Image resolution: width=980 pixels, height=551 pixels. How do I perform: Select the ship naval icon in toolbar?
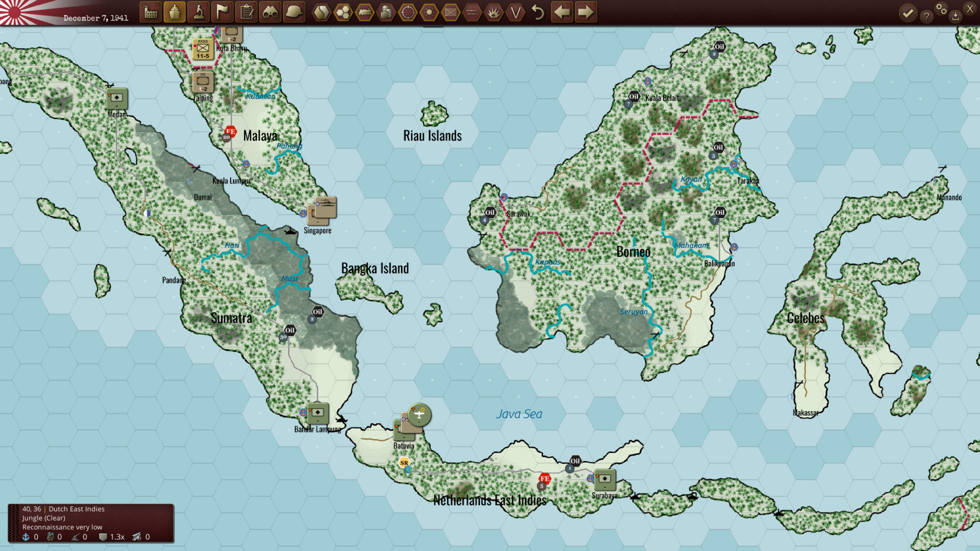point(175,12)
